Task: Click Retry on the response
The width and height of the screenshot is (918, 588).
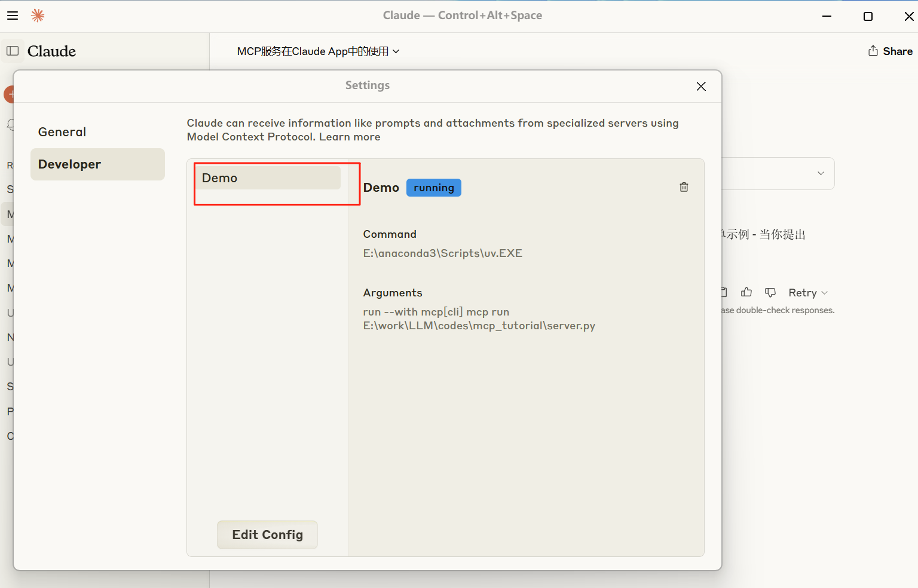Action: [x=802, y=293]
